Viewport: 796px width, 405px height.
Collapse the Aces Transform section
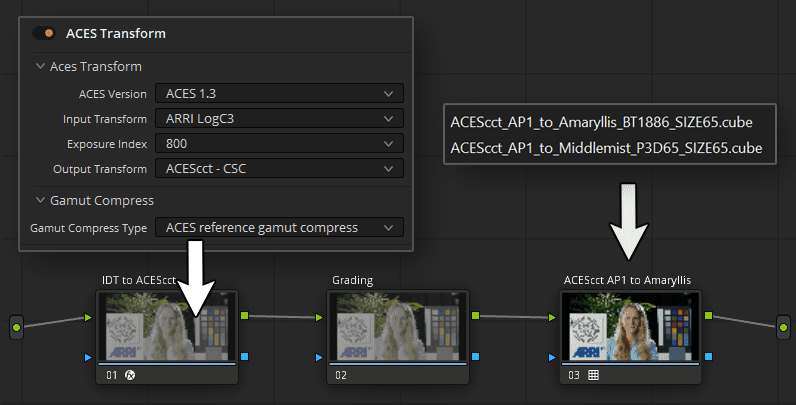click(40, 66)
